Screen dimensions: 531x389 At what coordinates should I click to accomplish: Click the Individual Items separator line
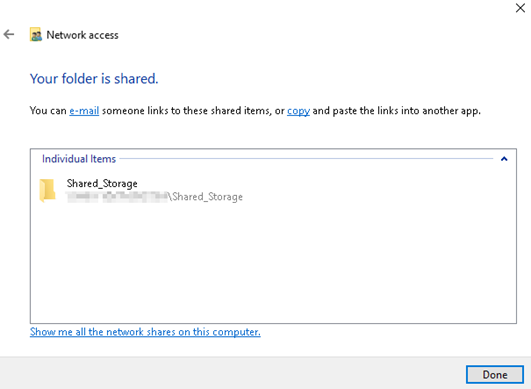(x=306, y=158)
